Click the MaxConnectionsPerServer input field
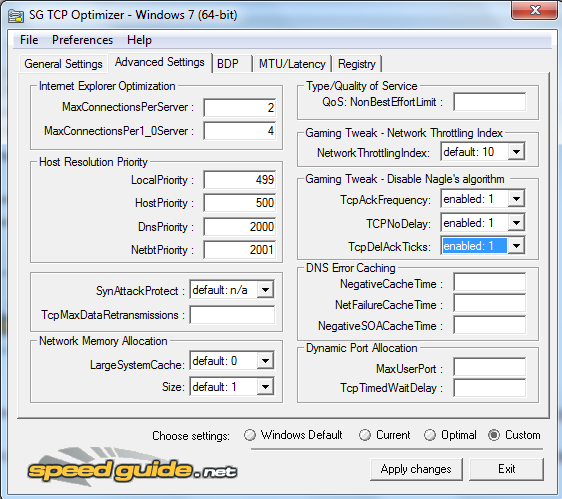562x499 pixels. coord(239,108)
